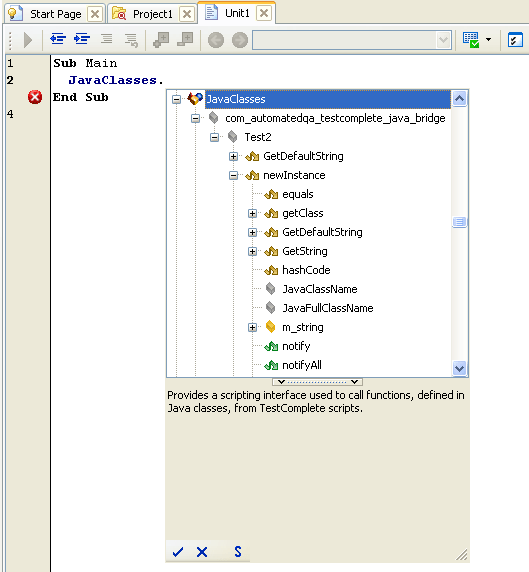Screen dimensions: 529x572
Task: Click the navigate back arrow button
Action: pyautogui.click(x=216, y=40)
